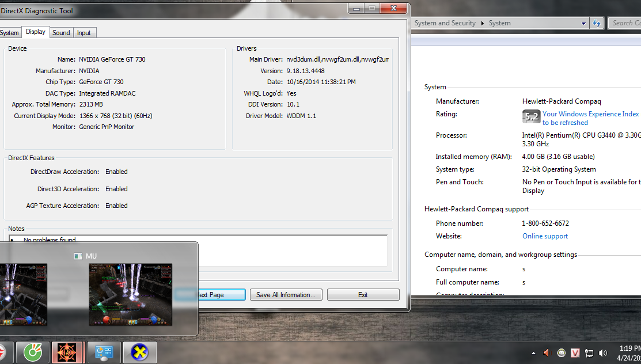Click display mode 1366 x 768 (32 bit) (60Hz)
The image size is (641, 364).
(116, 116)
